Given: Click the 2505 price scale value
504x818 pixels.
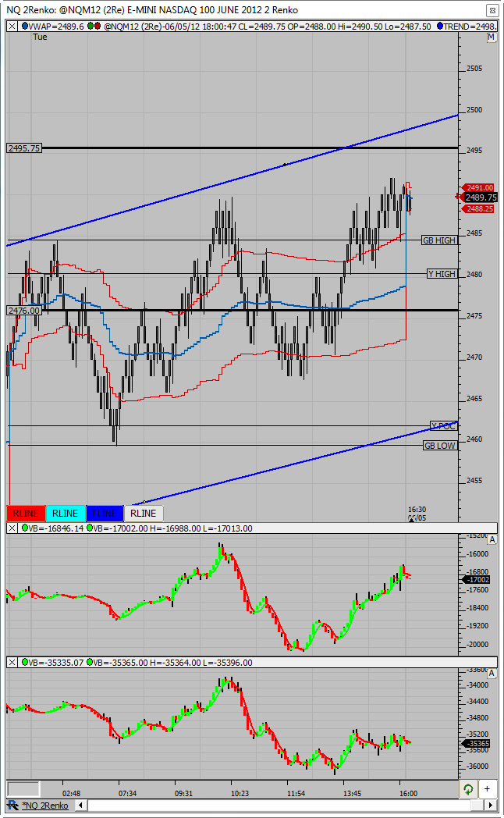Looking at the screenshot, I should [x=474, y=69].
